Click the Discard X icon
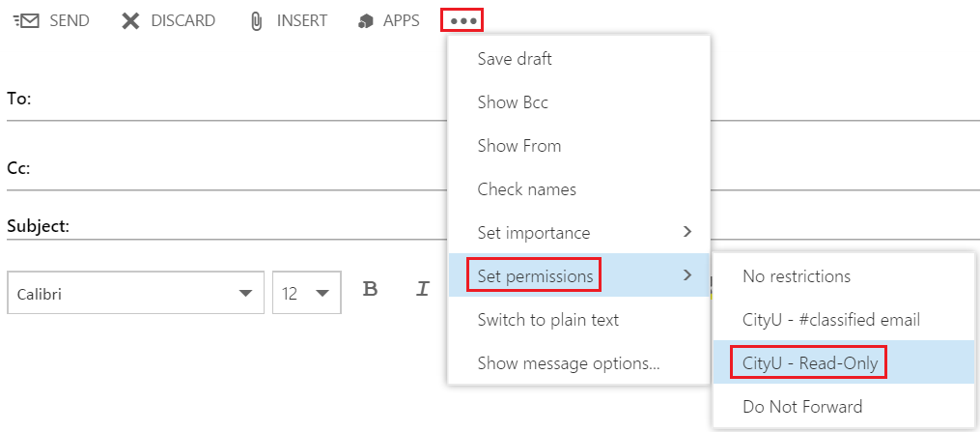 tap(130, 20)
